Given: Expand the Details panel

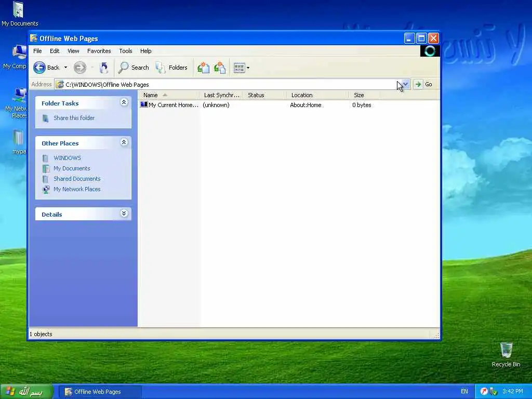Looking at the screenshot, I should (x=124, y=214).
